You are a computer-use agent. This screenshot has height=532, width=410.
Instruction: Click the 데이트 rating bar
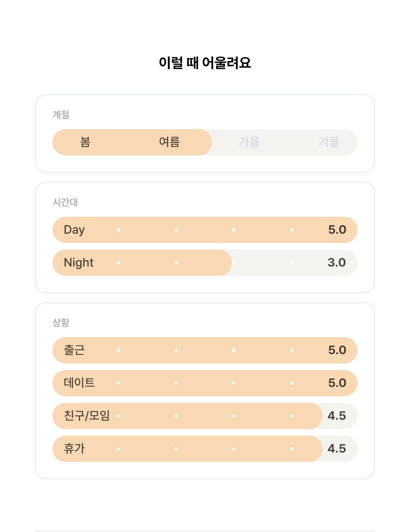205,383
